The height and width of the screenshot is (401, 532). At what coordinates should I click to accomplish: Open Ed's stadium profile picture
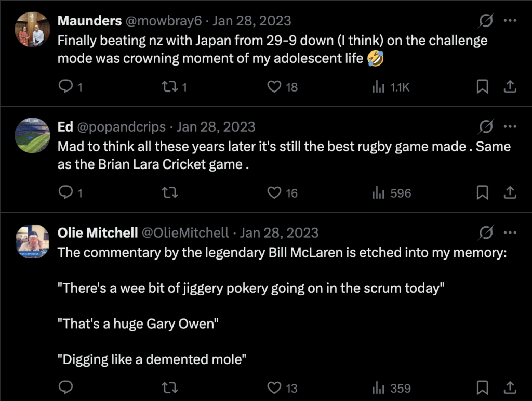pyautogui.click(x=32, y=135)
